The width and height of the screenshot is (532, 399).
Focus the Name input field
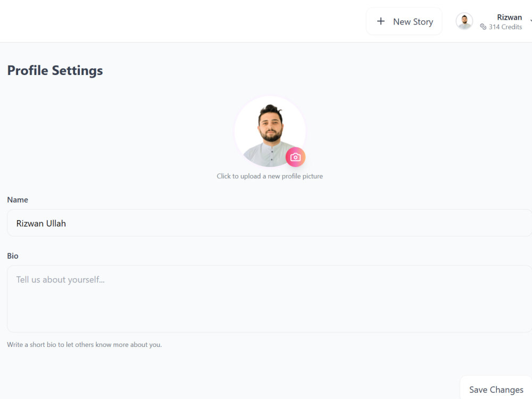269,223
